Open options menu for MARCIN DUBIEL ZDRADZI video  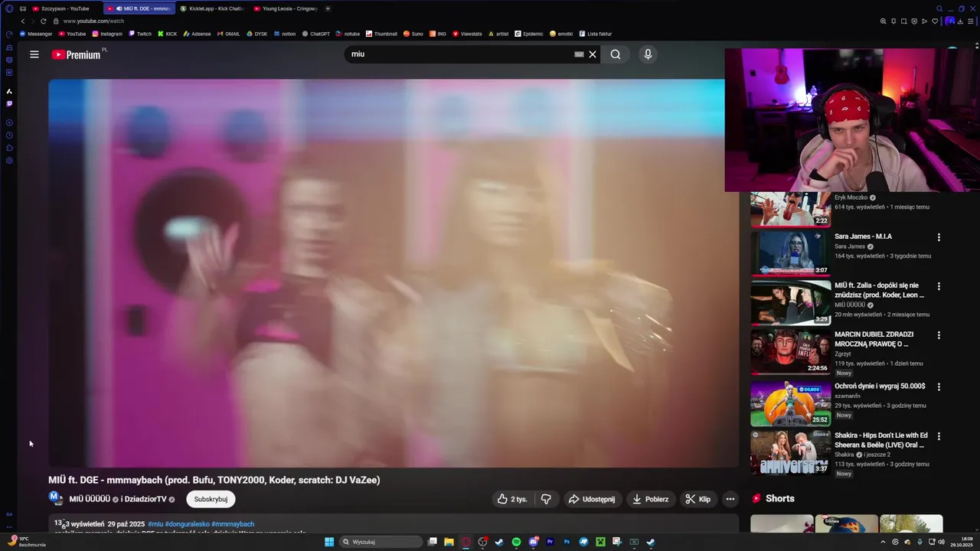[x=939, y=335]
